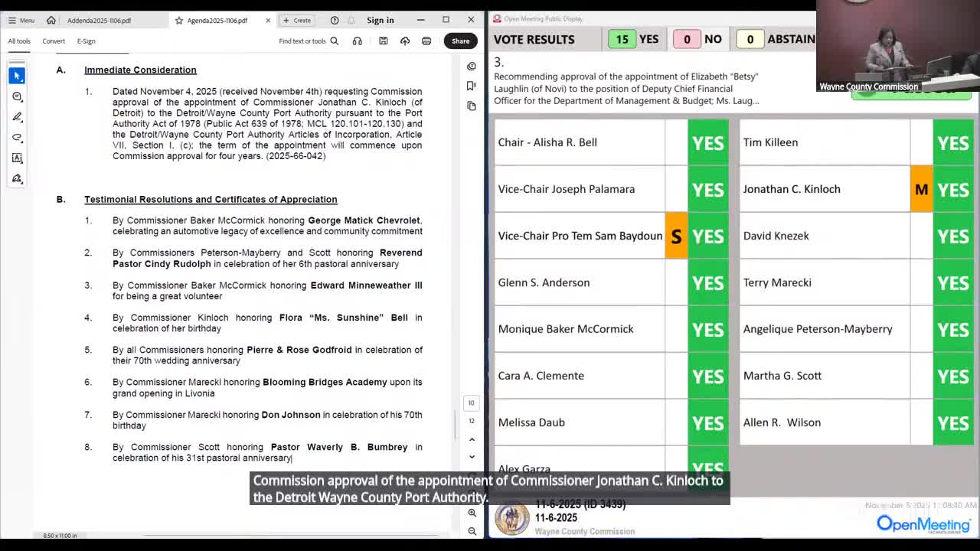Open the Help question mark icon
Image resolution: width=980 pixels, height=551 pixels.
tap(335, 20)
